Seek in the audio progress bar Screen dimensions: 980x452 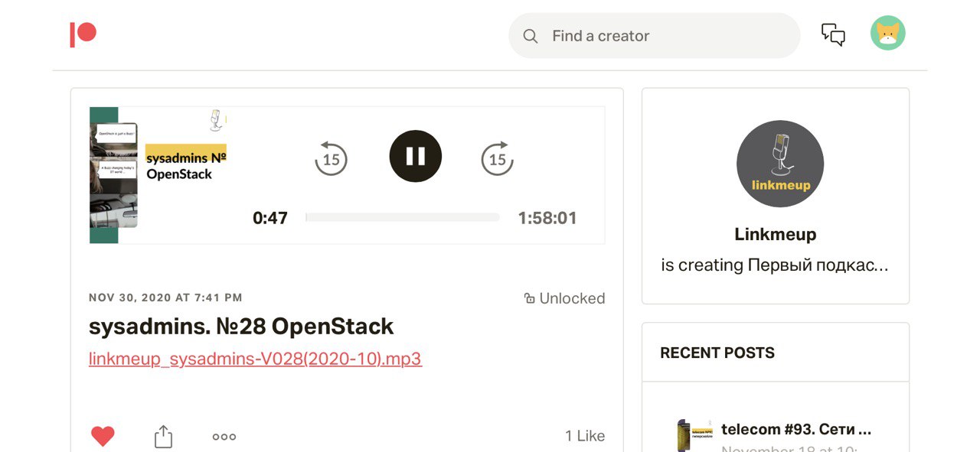403,218
